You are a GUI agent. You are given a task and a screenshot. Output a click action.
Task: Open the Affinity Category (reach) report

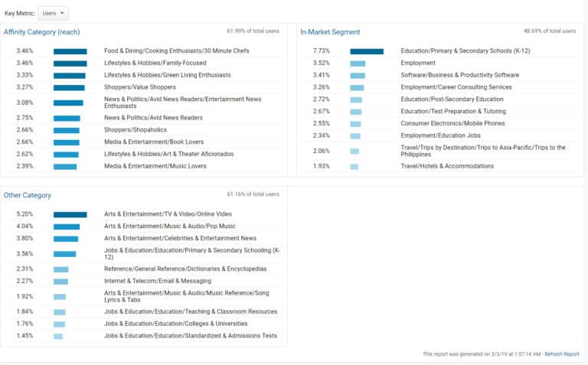click(x=41, y=32)
